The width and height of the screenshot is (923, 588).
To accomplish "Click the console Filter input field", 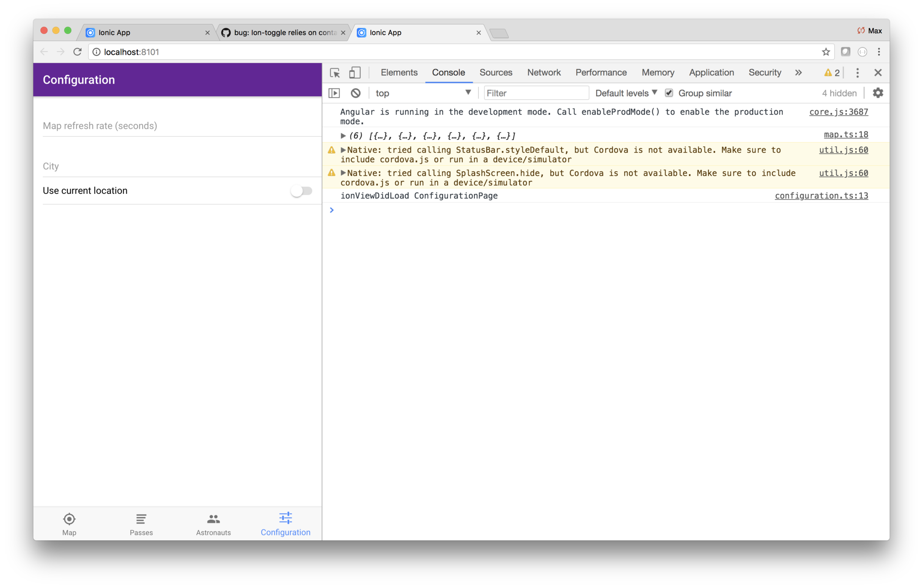I will coord(536,93).
